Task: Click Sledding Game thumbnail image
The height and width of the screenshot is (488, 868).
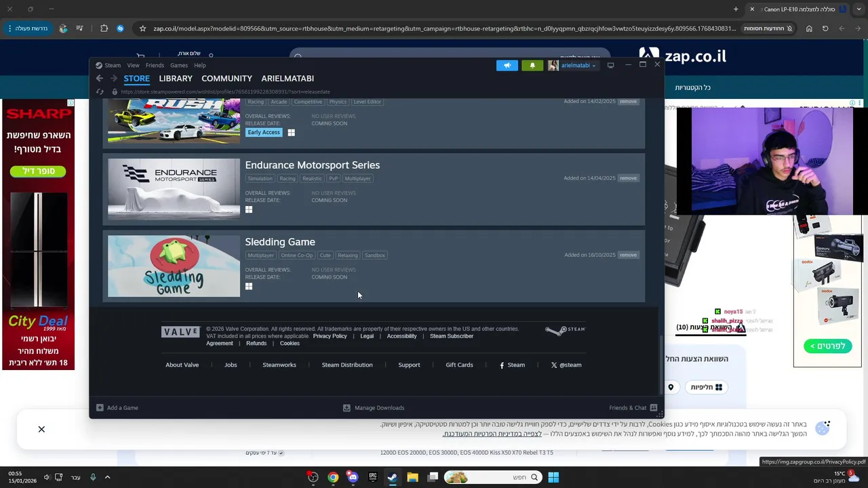Action: tap(174, 266)
